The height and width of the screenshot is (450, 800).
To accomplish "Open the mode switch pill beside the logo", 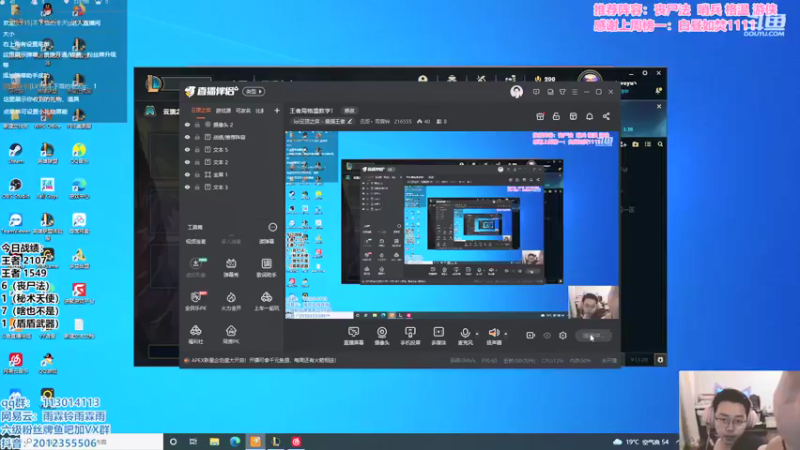I will tap(253, 91).
